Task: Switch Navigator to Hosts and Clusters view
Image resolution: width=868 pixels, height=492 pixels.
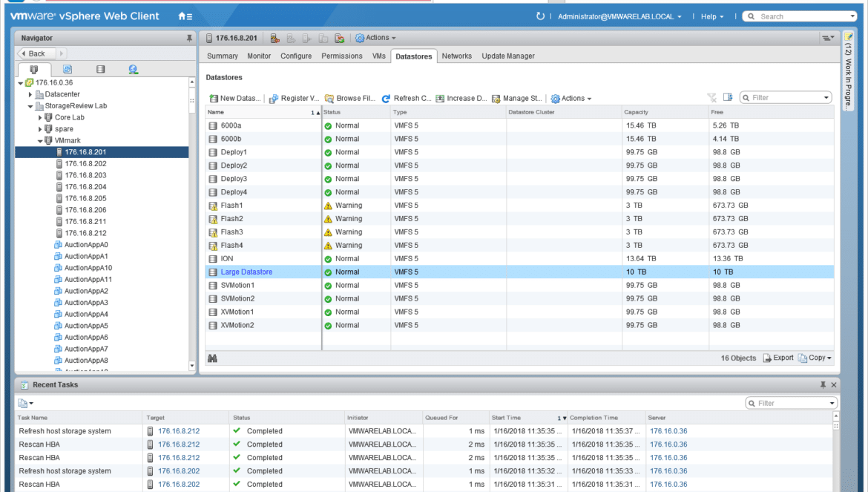Action: (34, 69)
